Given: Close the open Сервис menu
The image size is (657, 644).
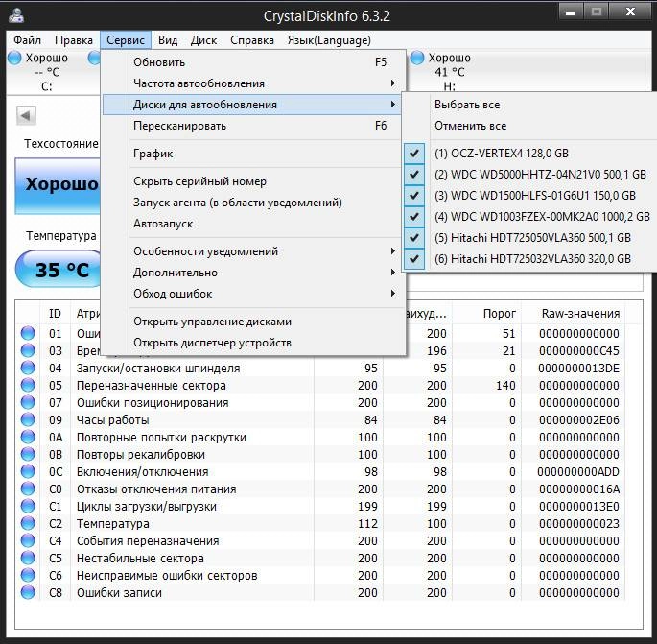Looking at the screenshot, I should [x=126, y=40].
